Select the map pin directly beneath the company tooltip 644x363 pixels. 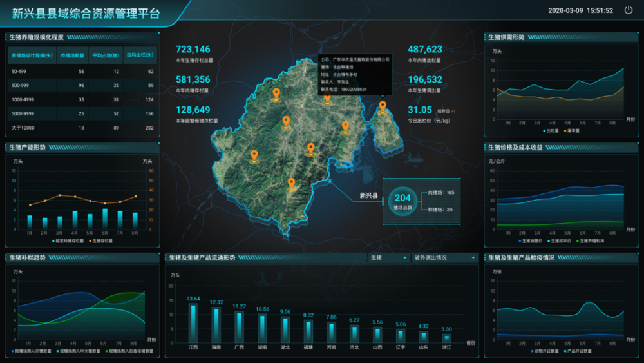tap(327, 99)
